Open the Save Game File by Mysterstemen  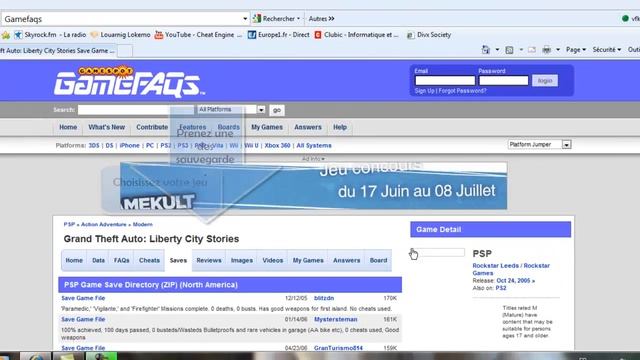(x=83, y=320)
